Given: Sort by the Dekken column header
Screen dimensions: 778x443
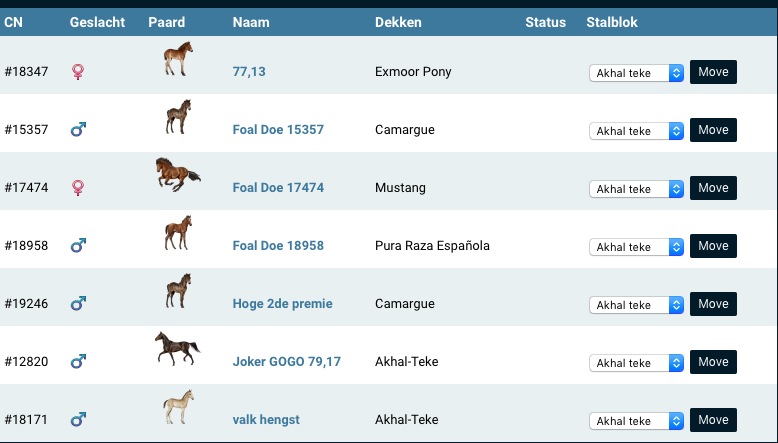Looking at the screenshot, I should click(398, 22).
